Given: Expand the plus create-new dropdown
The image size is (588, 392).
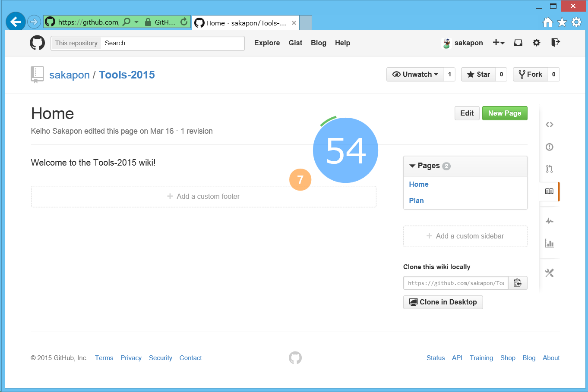Looking at the screenshot, I should (499, 42).
